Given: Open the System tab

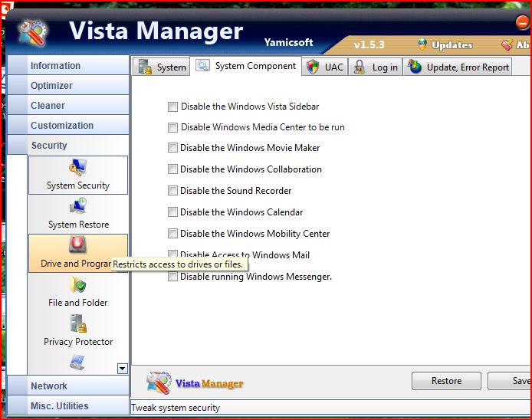Looking at the screenshot, I should [x=162, y=67].
